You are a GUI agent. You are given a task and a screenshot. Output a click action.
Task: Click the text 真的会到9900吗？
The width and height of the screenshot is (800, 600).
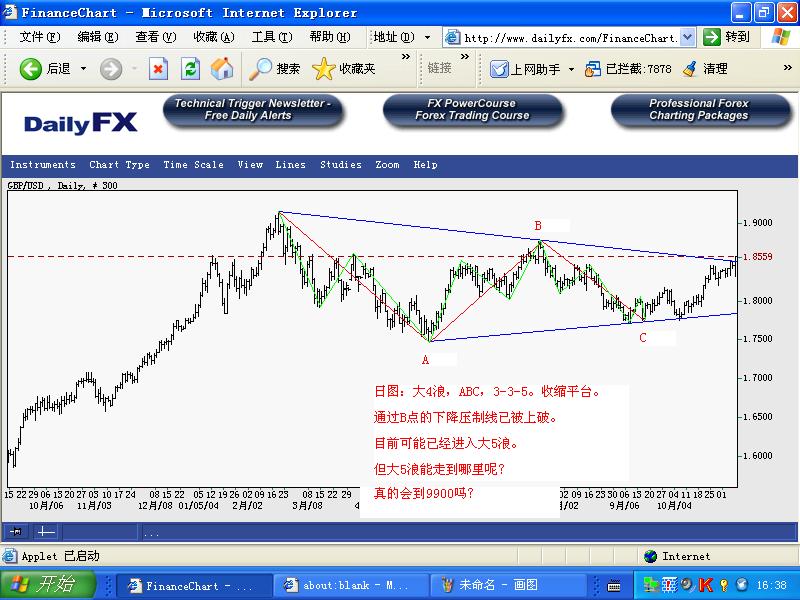[x=423, y=493]
